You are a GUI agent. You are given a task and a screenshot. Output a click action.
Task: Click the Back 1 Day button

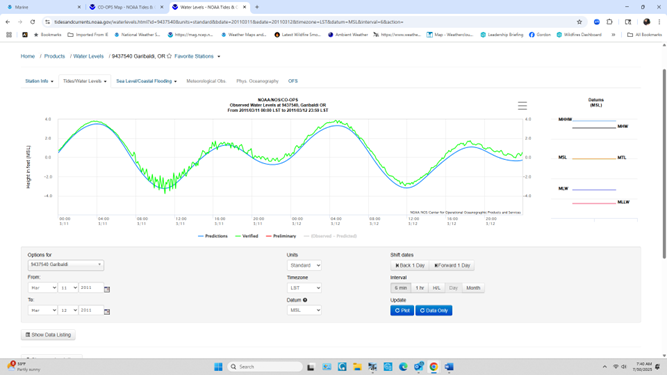click(x=410, y=265)
